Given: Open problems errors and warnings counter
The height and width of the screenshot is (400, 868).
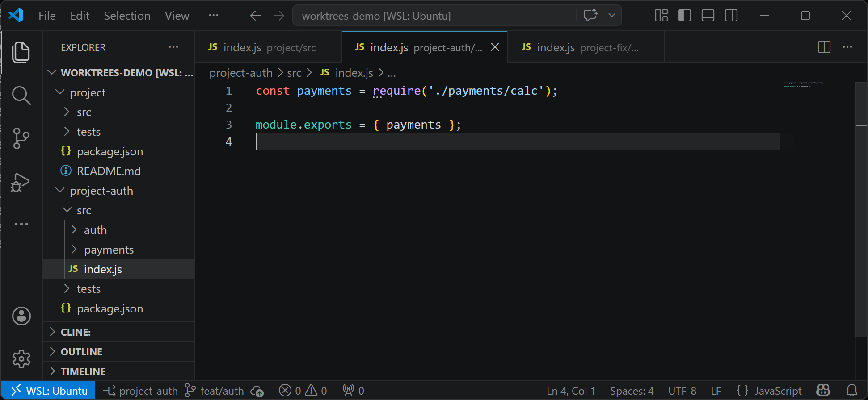Looking at the screenshot, I should pos(303,391).
